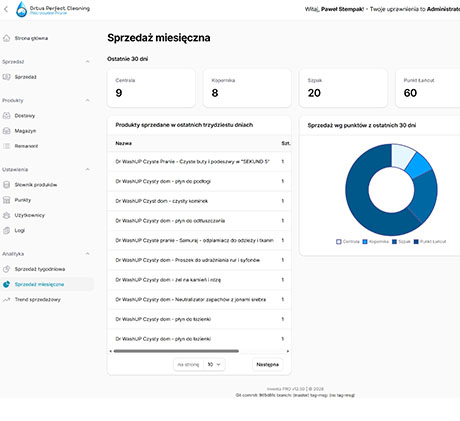Click the Remanent list icon
This screenshot has height=421, width=460.
6,146
